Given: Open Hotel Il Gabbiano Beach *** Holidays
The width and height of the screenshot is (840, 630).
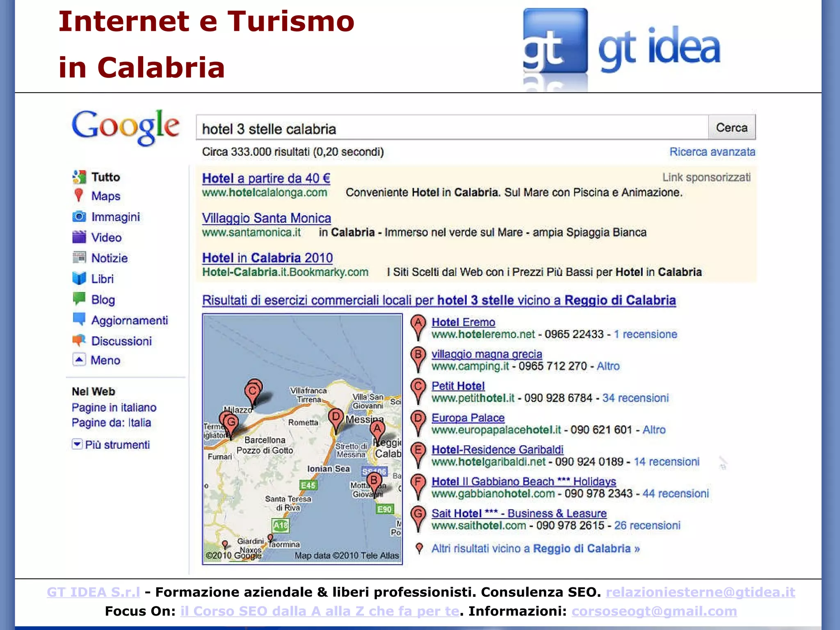Looking at the screenshot, I should (x=524, y=482).
